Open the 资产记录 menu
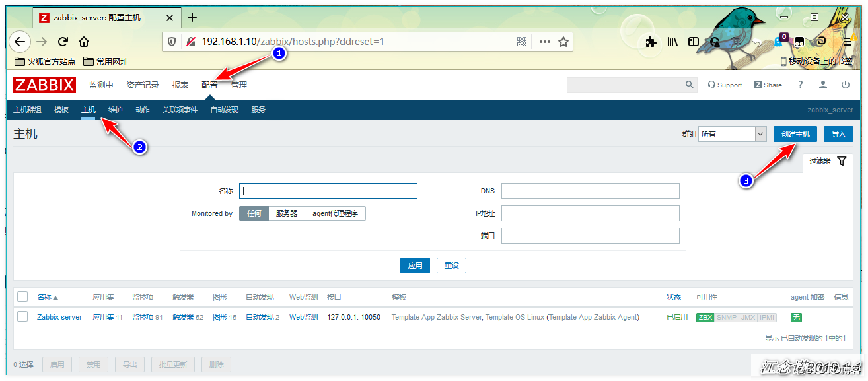868x381 pixels. (x=143, y=85)
